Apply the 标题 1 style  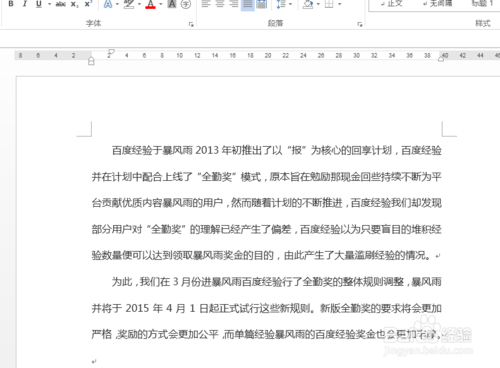coord(482,4)
